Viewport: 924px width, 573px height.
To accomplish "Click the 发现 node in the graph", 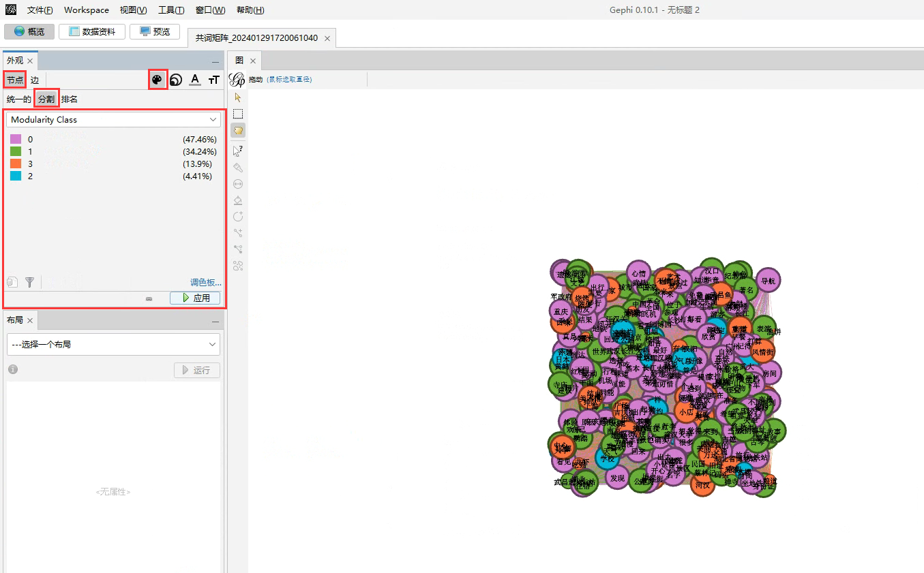I will click(x=618, y=478).
